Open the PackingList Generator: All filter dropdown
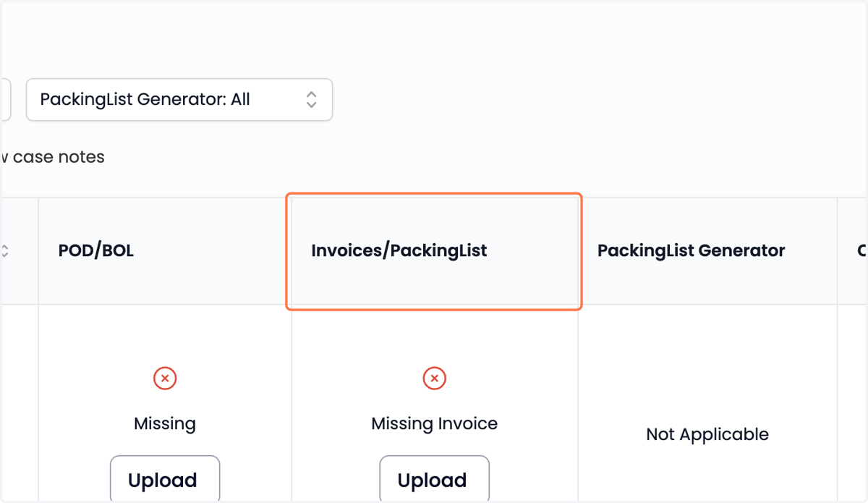Viewport: 868px width, 503px height. point(179,100)
